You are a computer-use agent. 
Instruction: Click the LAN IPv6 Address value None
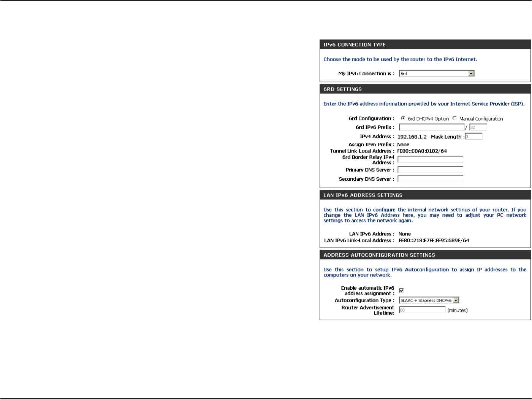(405, 234)
